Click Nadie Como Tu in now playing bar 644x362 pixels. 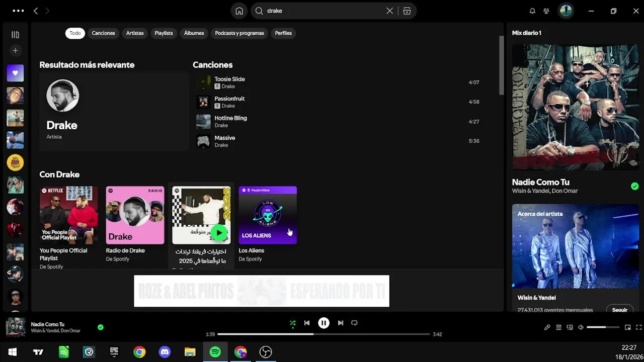coord(48,324)
